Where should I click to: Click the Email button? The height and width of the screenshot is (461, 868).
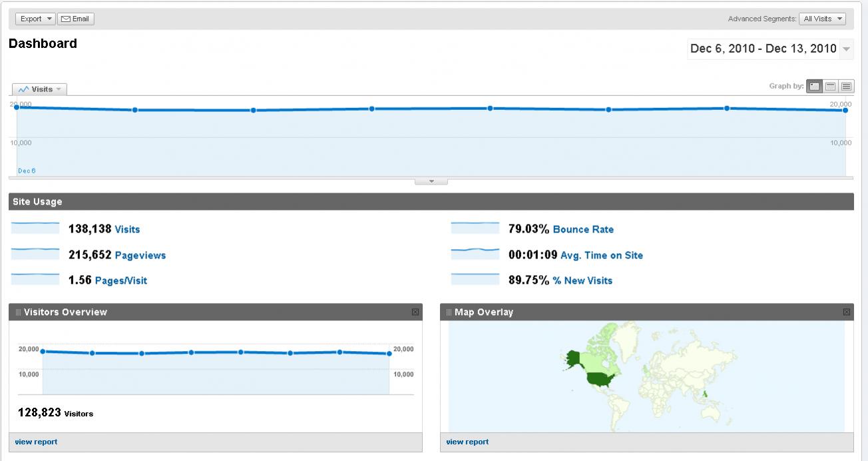[76, 19]
